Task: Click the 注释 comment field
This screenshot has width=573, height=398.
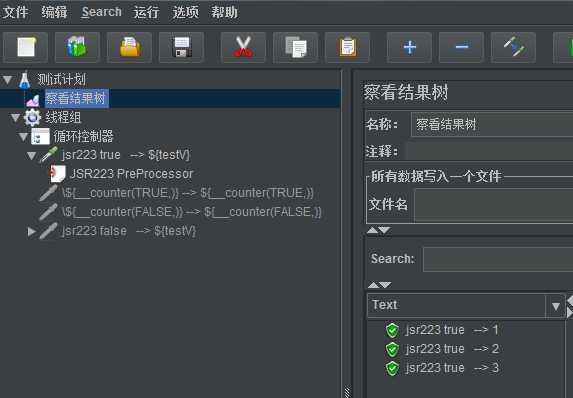Action: tap(489, 151)
